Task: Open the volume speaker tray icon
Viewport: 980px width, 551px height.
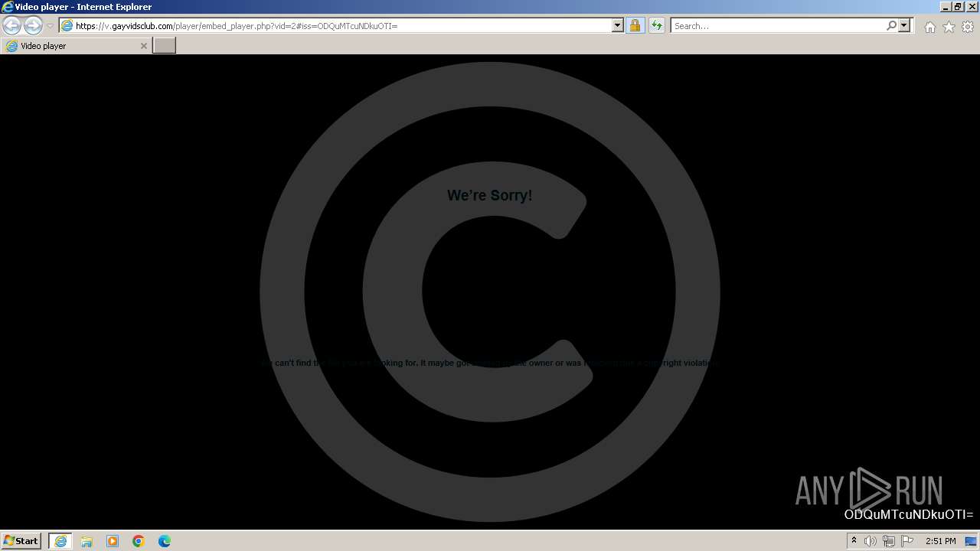Action: 871,541
